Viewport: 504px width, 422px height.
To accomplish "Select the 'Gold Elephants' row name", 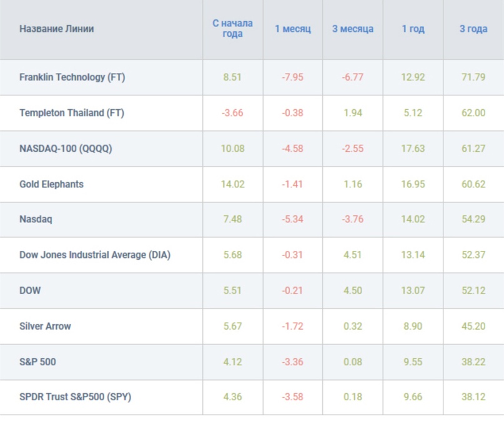I will [51, 184].
